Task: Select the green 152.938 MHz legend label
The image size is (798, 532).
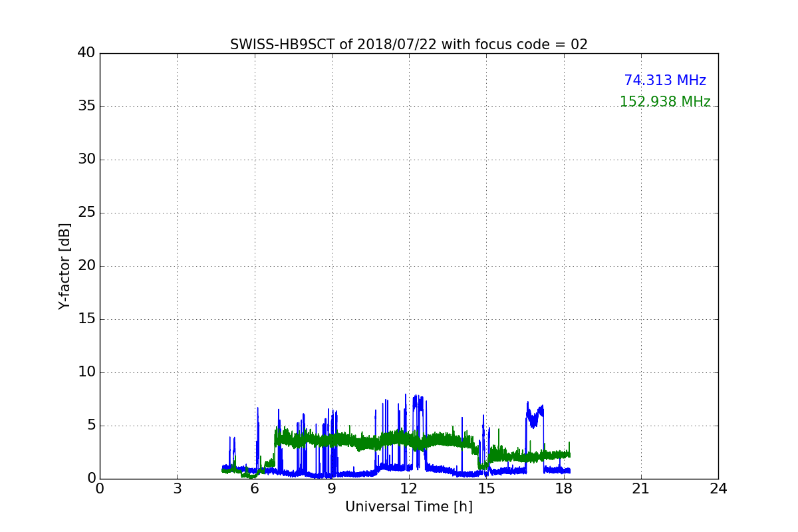Action: [x=665, y=102]
